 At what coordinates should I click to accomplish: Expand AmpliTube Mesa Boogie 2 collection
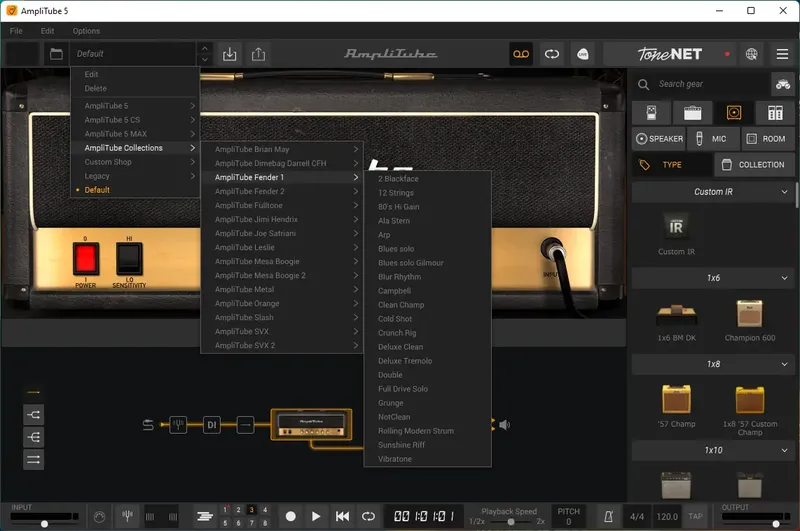click(x=282, y=275)
